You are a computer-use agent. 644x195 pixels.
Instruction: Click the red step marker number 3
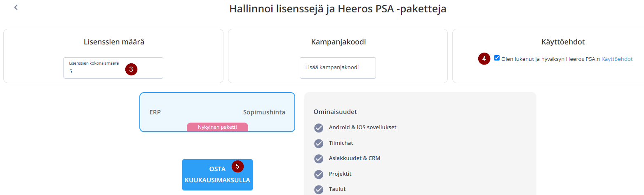click(x=131, y=70)
